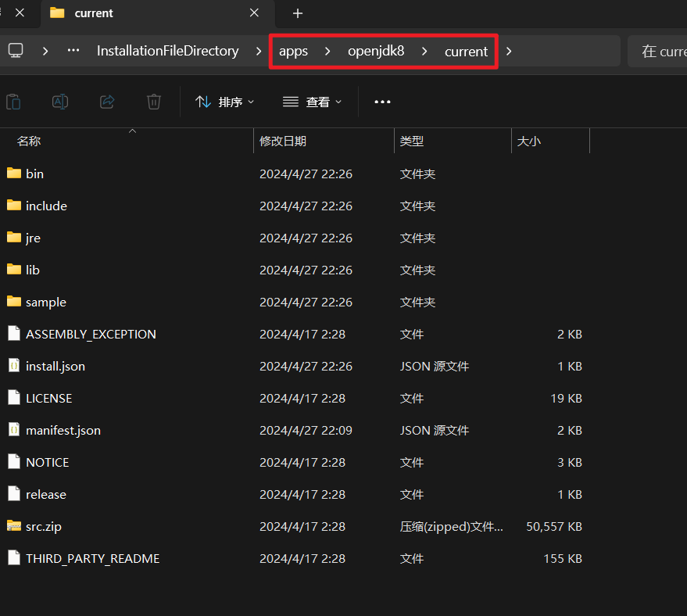The width and height of the screenshot is (687, 616).
Task: Click manifest.json date '2024/4/27 22:09'
Action: 306,431
